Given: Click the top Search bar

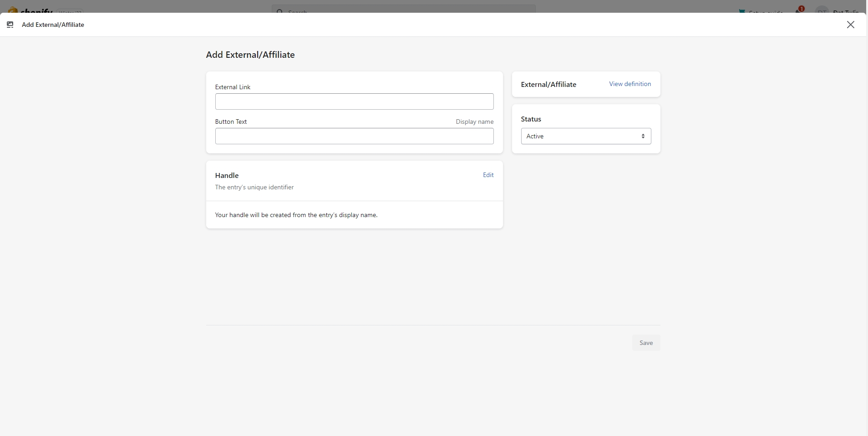Looking at the screenshot, I should point(403,10).
